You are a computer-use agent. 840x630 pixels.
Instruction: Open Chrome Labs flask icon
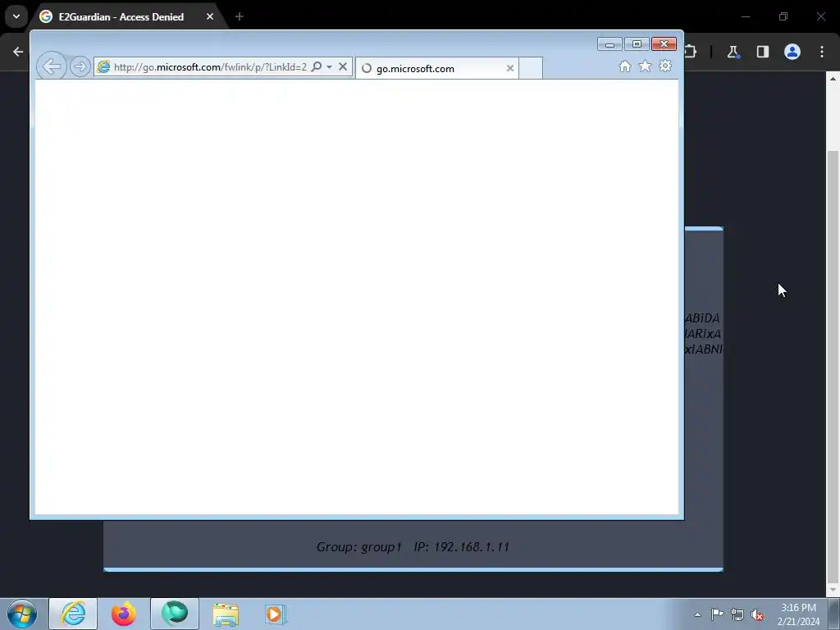tap(733, 52)
